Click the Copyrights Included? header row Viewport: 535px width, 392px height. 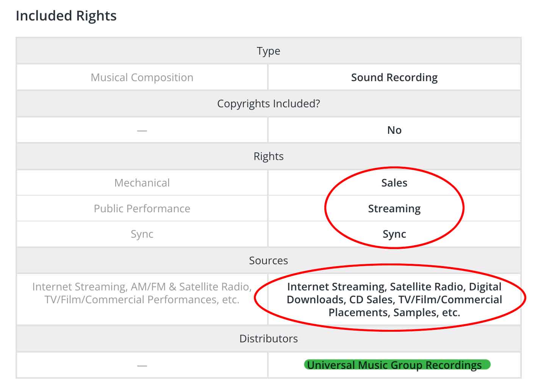[x=268, y=103]
